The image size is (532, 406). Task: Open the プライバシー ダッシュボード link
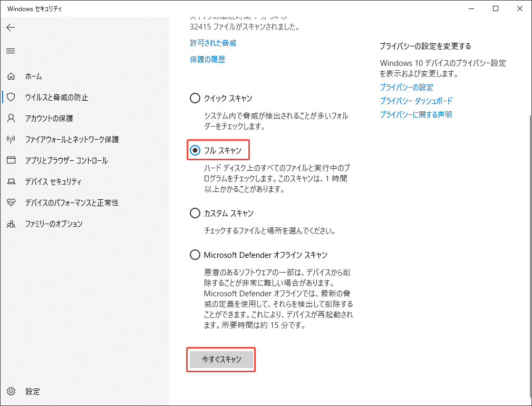416,101
